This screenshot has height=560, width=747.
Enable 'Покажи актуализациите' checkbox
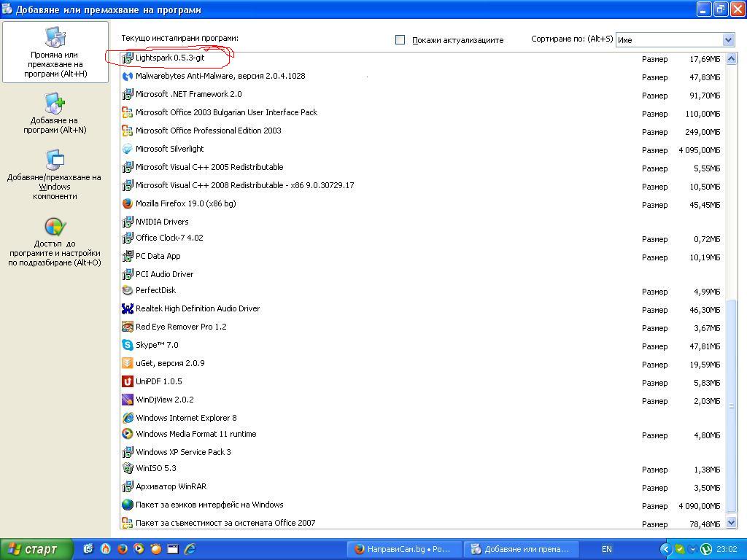[x=400, y=40]
